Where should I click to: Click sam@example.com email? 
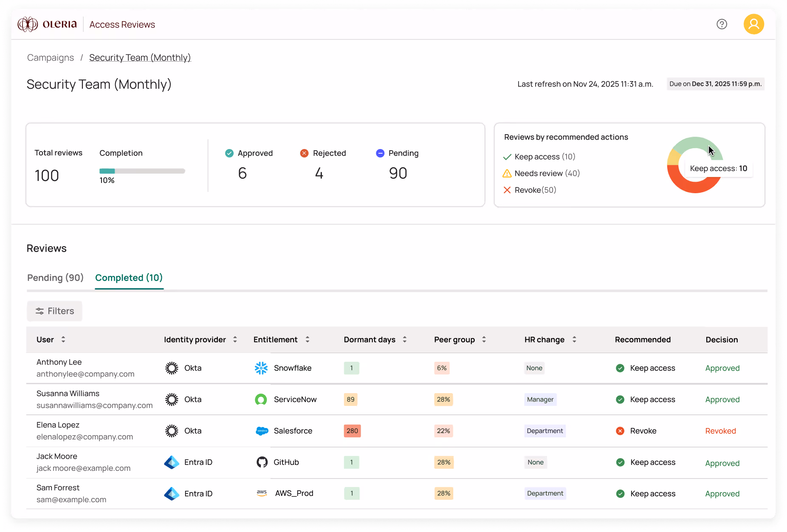(71, 500)
